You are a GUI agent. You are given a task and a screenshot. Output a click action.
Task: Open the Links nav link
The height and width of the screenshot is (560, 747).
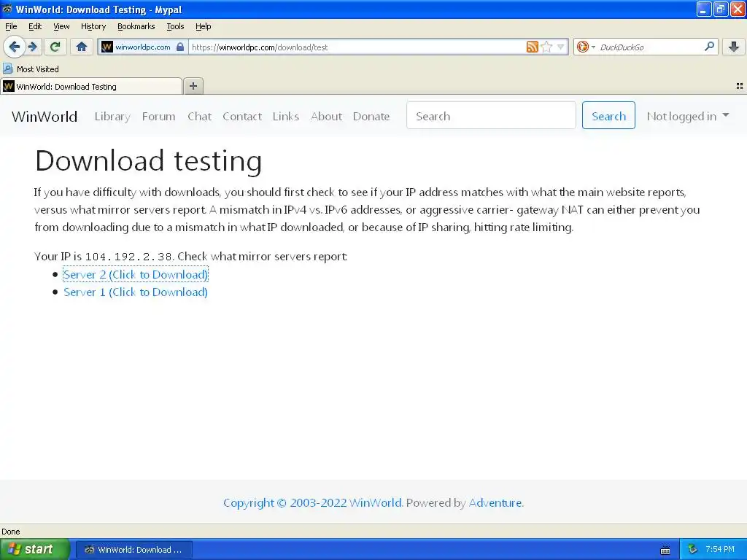[x=286, y=116]
